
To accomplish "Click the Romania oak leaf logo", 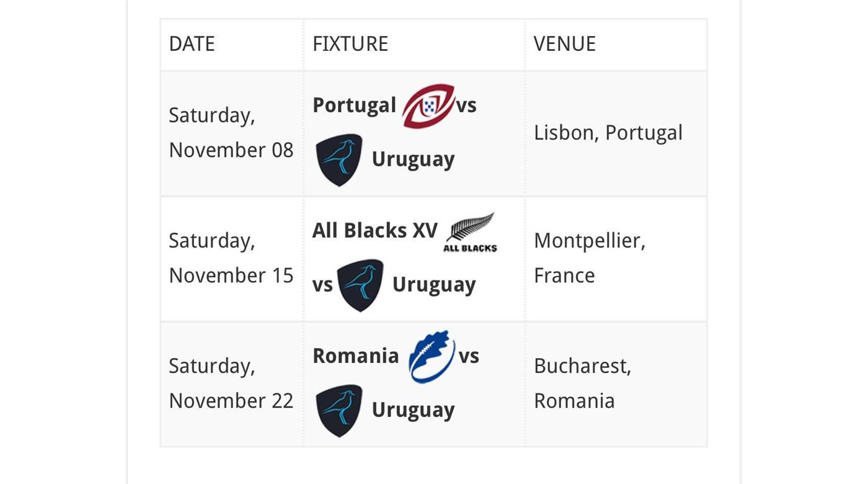I will point(432,357).
